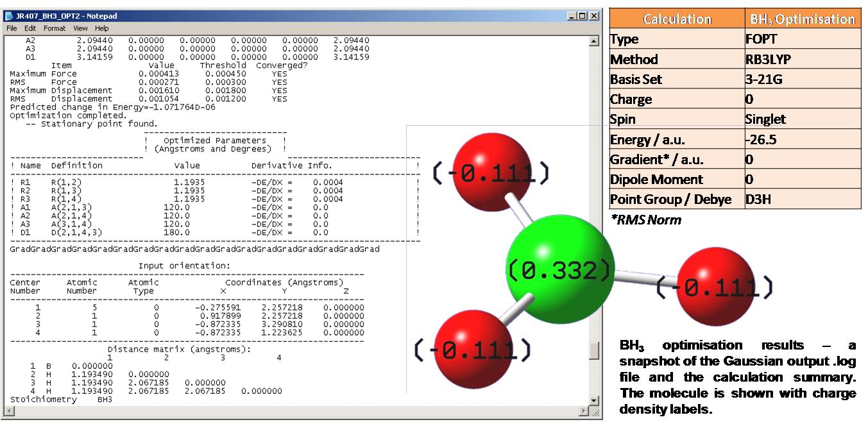Click the '*RMS Norm' footnote

coord(645,220)
